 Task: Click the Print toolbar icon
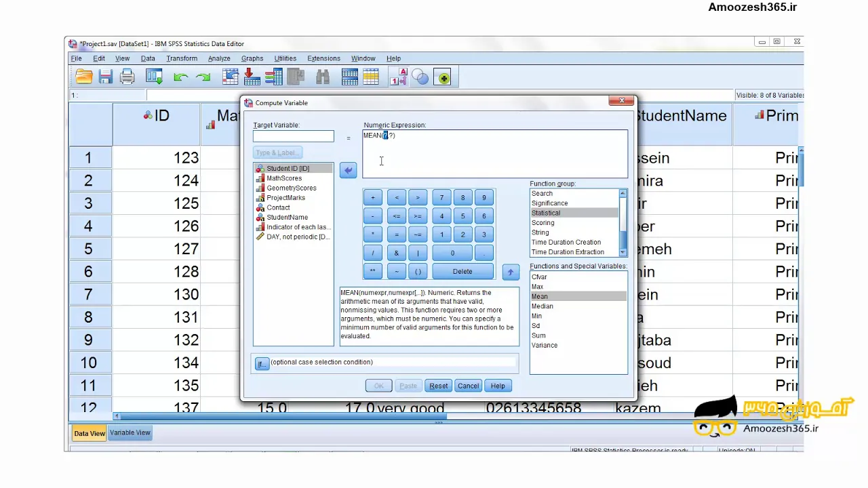tap(127, 77)
